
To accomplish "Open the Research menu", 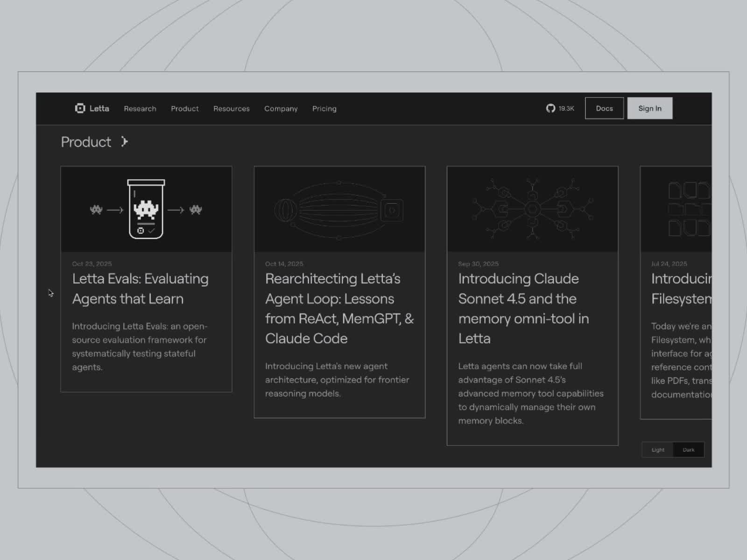I will tap(140, 109).
